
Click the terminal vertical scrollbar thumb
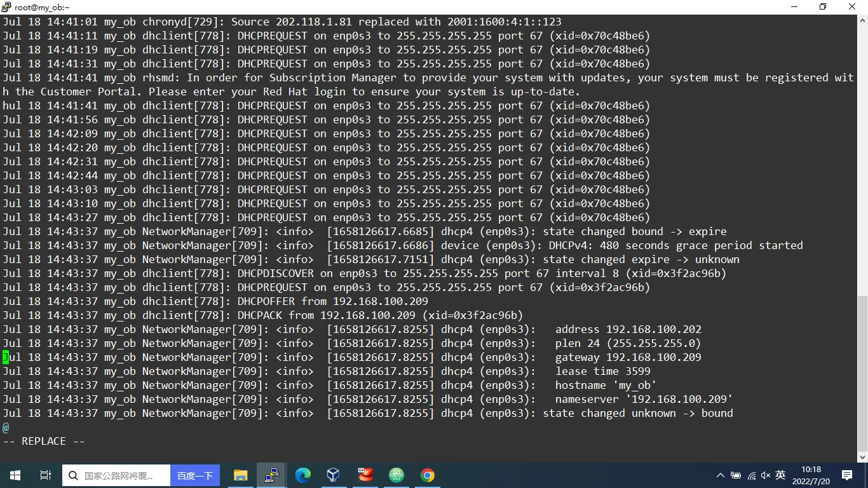862,372
